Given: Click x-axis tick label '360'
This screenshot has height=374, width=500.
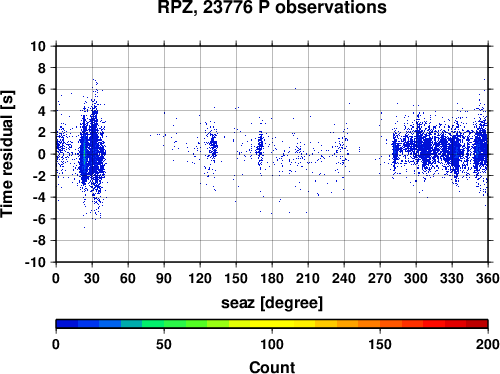Looking at the screenshot, I should [488, 278].
